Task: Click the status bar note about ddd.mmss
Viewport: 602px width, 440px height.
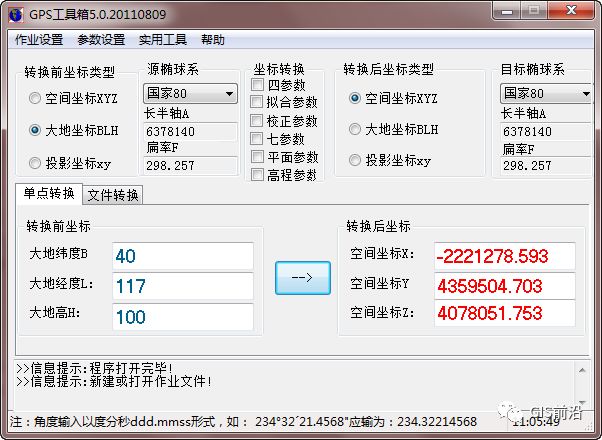Action: coord(243,422)
